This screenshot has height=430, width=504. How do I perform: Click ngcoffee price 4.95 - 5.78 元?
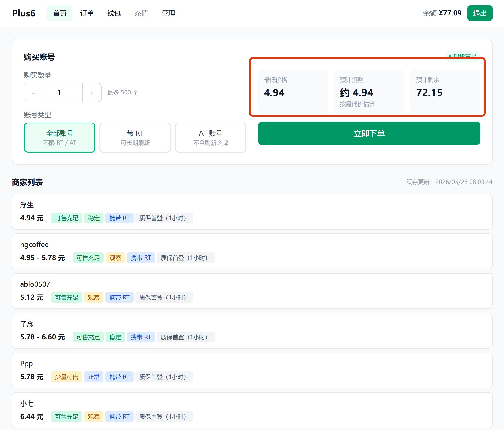pos(43,258)
